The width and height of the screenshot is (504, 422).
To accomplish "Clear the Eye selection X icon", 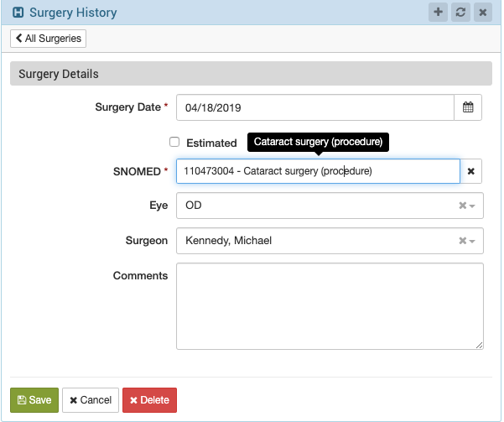I will [x=462, y=206].
